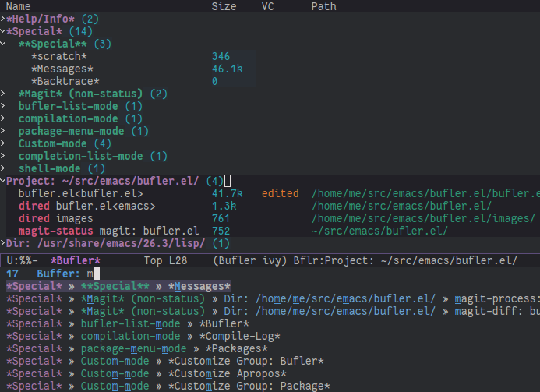Click the bufler-list-mode heading text
Screen dimensions: 540x392
coord(69,106)
